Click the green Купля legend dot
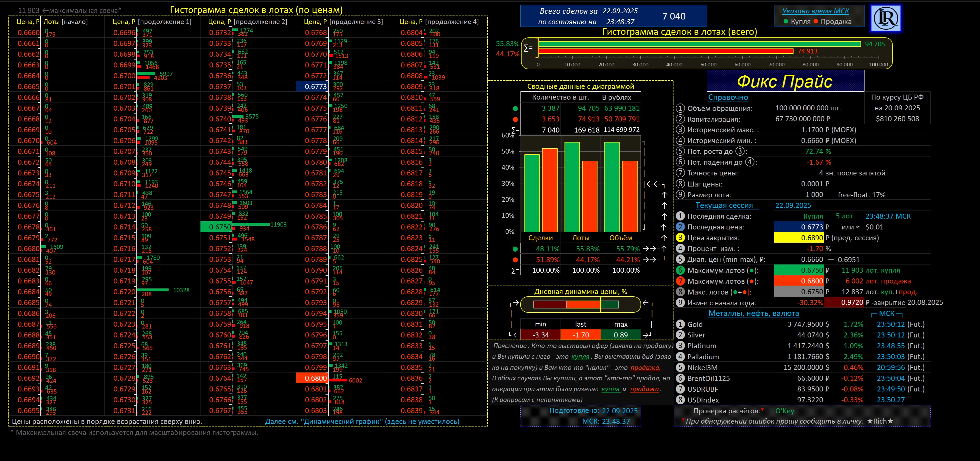Screen dimensions: 980x461 (x=786, y=22)
